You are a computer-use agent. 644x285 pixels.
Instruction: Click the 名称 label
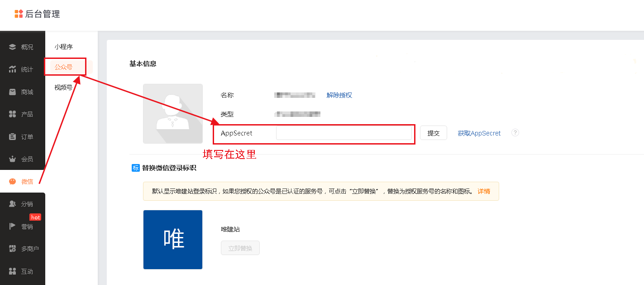[227, 95]
